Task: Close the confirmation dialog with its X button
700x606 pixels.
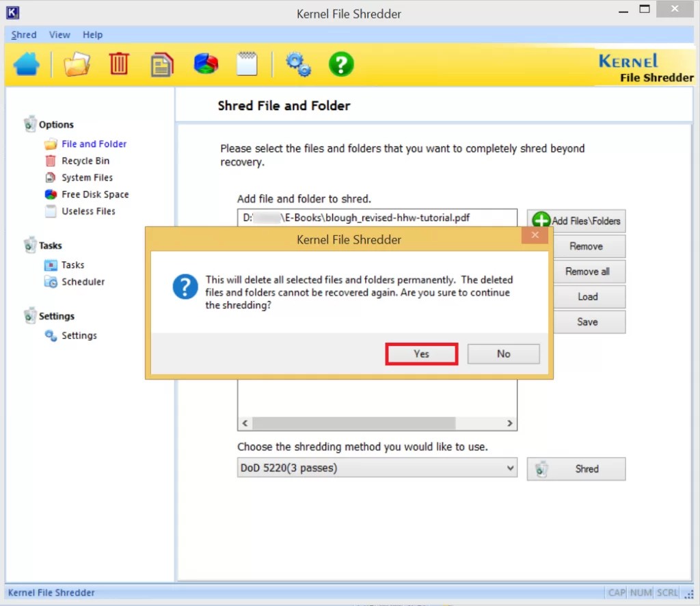Action: pyautogui.click(x=535, y=235)
